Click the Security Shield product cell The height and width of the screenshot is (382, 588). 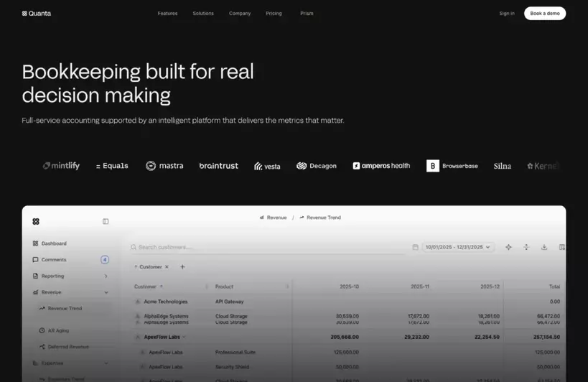pyautogui.click(x=232, y=367)
